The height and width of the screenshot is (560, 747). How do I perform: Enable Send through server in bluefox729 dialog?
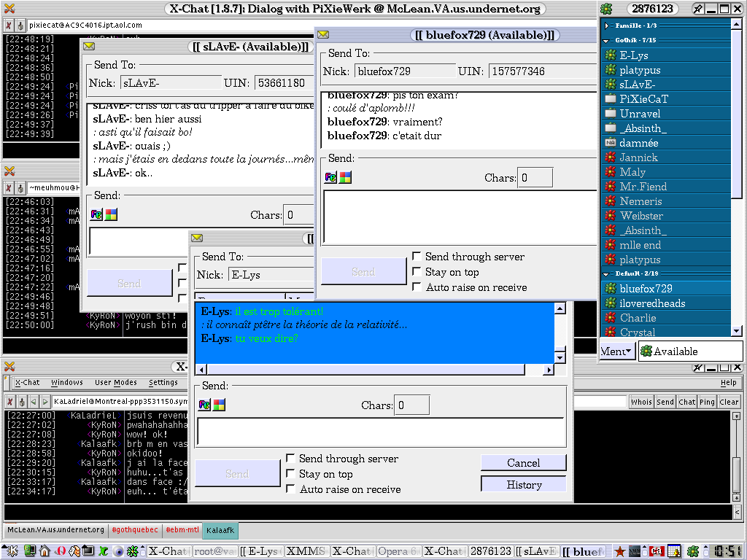click(x=417, y=257)
